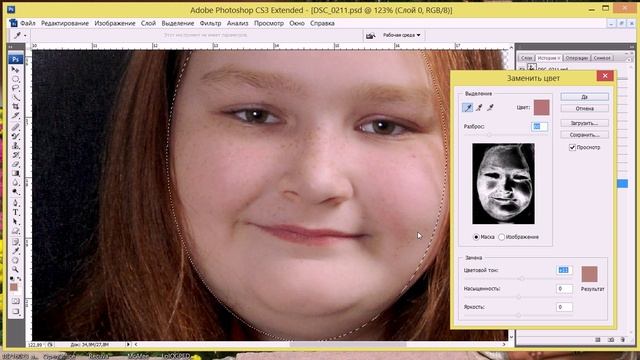
Task: Select the Изображение radio button
Action: coord(502,237)
